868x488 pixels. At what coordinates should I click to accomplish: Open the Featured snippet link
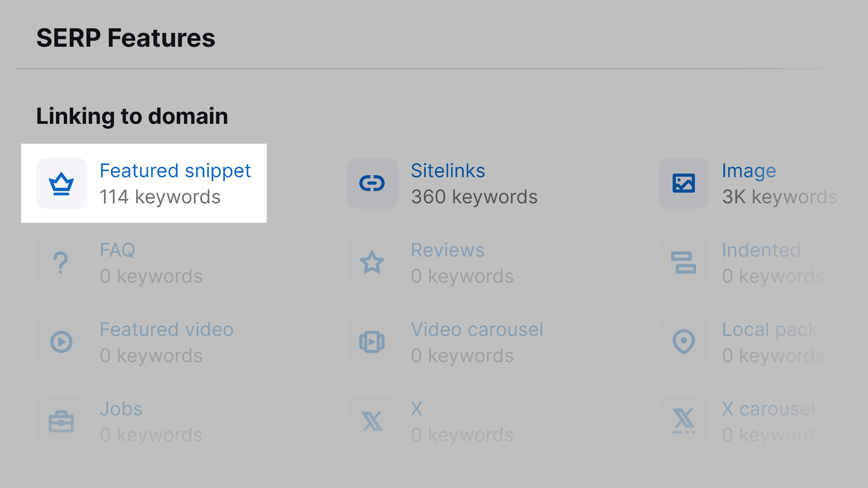(175, 171)
